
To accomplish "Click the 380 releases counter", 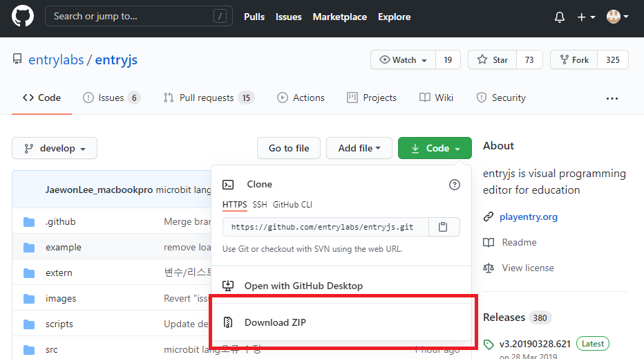I will (x=540, y=317).
